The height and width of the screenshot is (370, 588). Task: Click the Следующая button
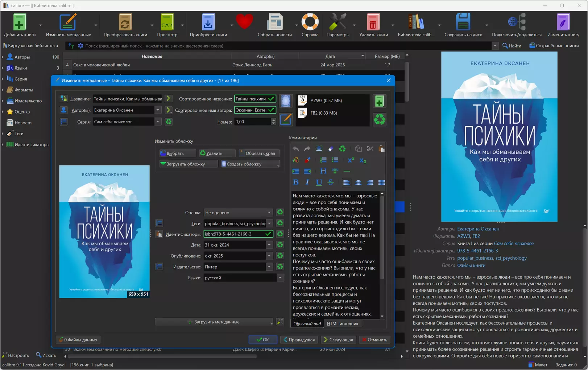(338, 340)
